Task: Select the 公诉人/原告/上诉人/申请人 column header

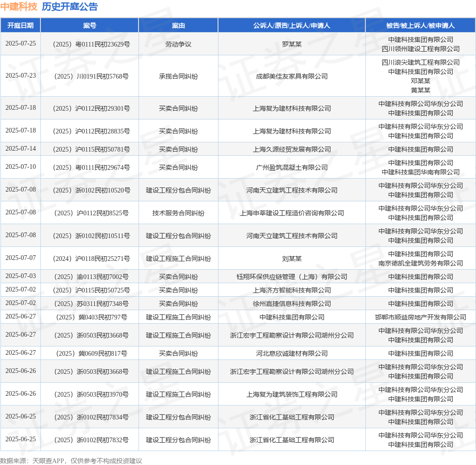Action: (x=291, y=26)
